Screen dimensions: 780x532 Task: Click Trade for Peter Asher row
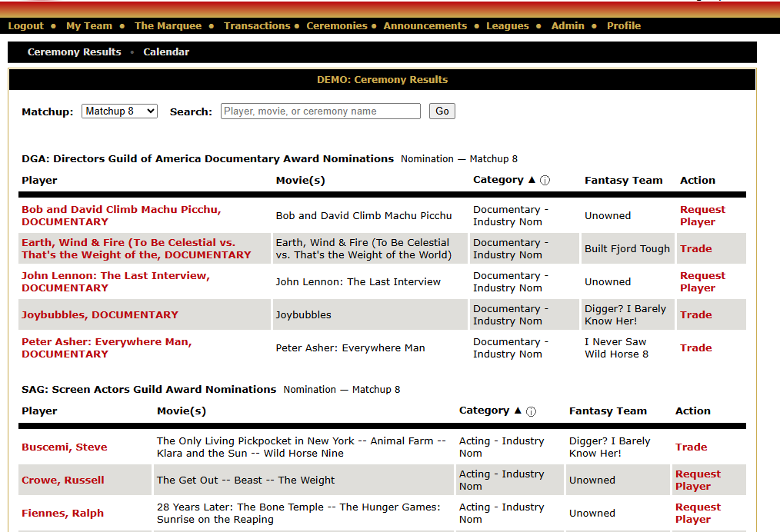(696, 347)
